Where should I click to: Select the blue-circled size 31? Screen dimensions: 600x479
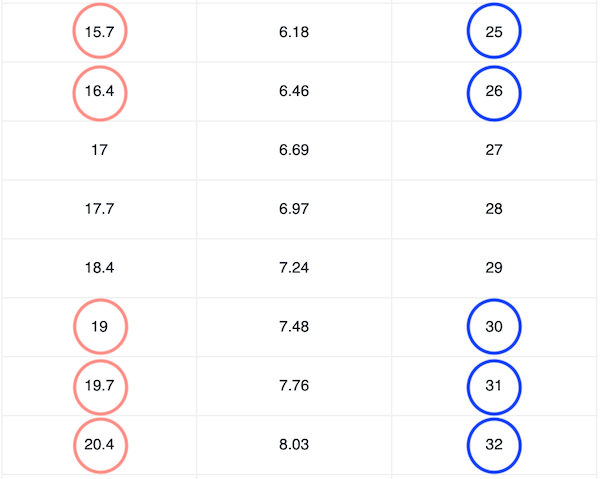tap(494, 386)
